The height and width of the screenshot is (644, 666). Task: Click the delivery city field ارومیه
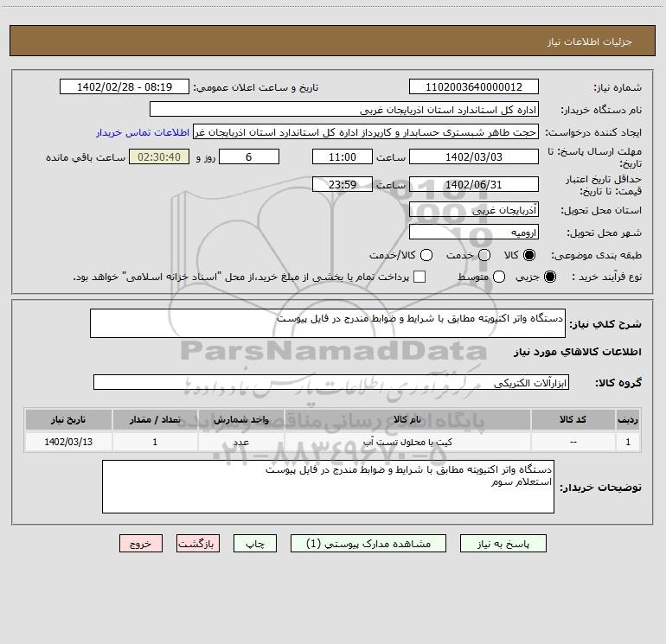[x=474, y=233]
